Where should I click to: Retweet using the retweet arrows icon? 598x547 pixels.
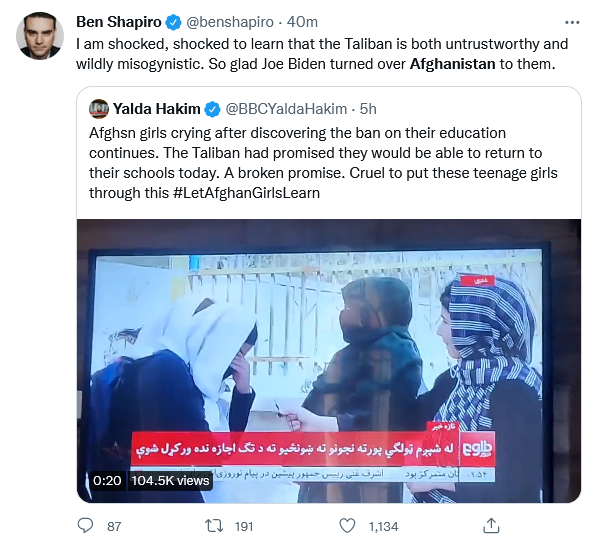click(214, 526)
